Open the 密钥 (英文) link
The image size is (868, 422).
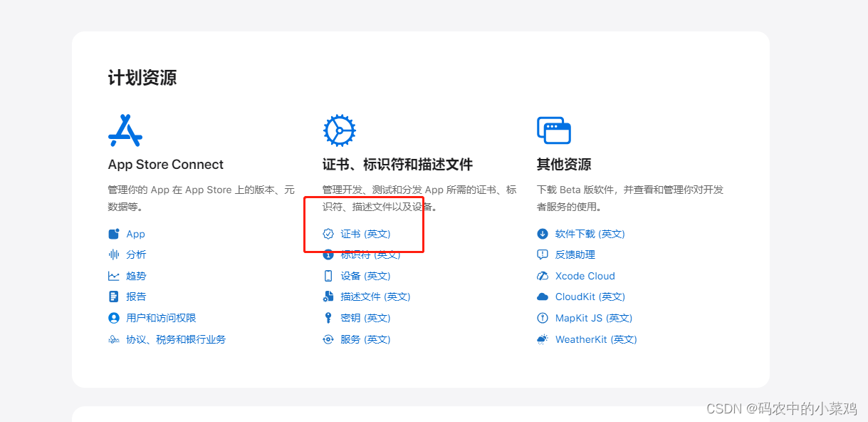pos(365,318)
